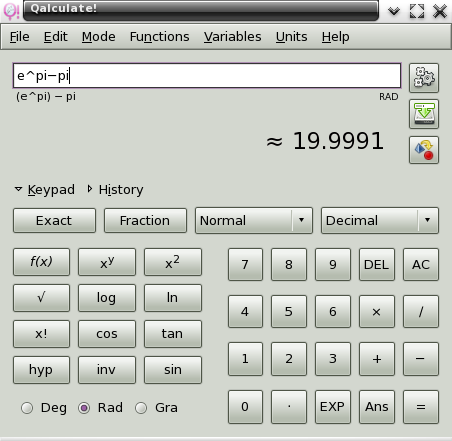Choose the Gra angle radio option
The image size is (452, 441).
[x=141, y=408]
